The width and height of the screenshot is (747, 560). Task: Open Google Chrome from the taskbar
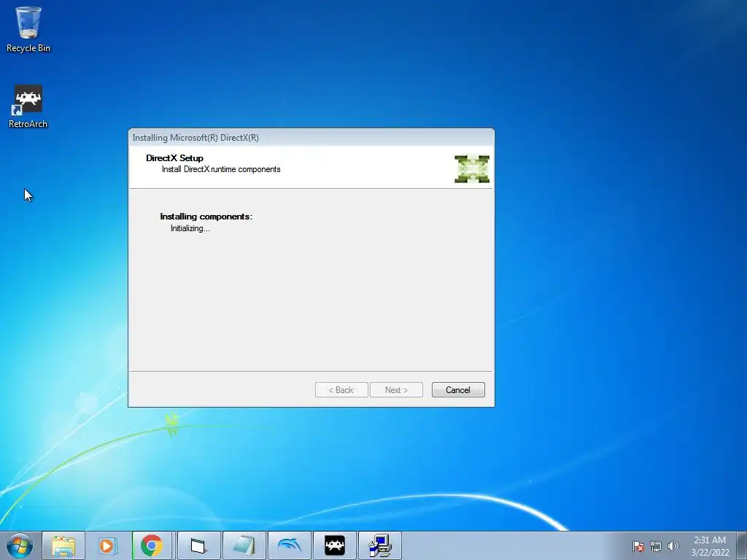coord(152,545)
